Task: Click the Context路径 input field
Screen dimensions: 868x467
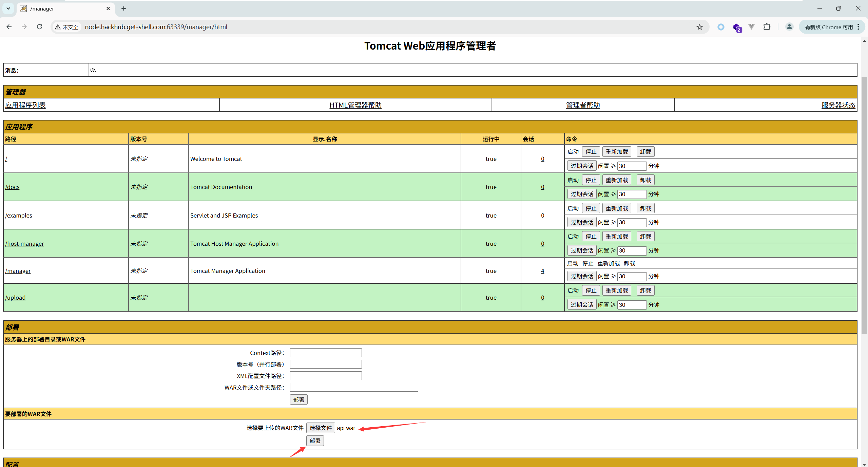Action: click(325, 352)
